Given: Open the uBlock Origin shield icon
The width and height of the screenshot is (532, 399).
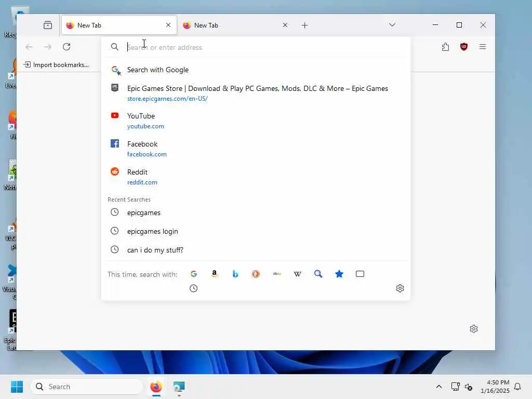Looking at the screenshot, I should pos(464,47).
